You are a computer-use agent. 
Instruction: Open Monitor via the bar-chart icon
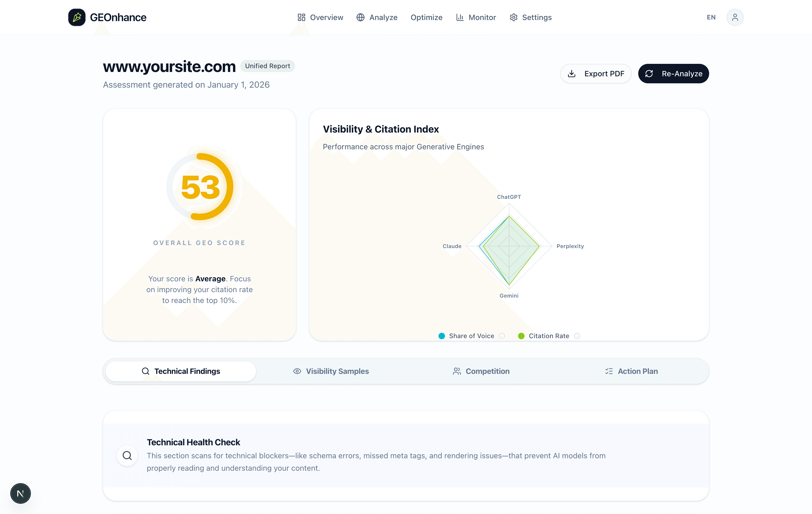(460, 17)
